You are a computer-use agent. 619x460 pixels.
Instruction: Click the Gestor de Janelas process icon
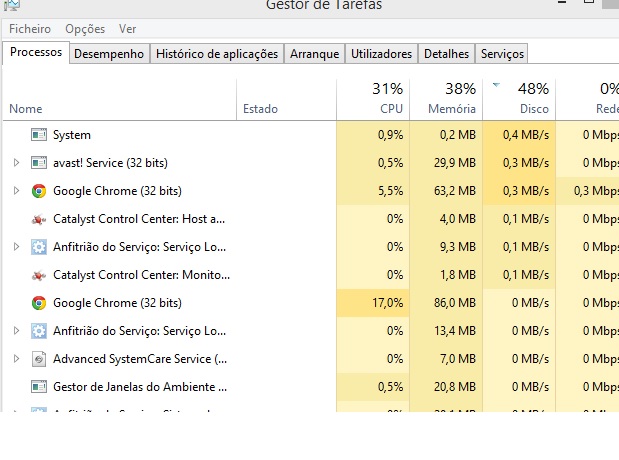point(39,387)
